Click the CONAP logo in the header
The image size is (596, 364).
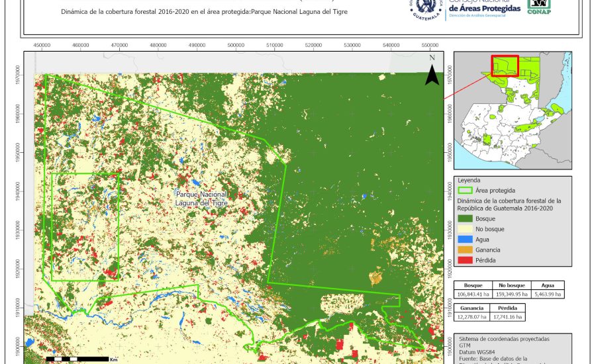538,7
